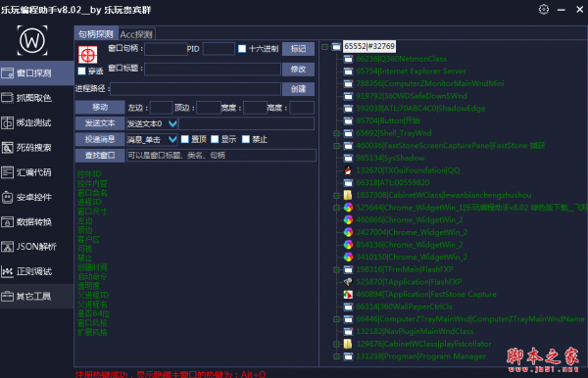Click the 修改 button
Viewport: 588px width, 378px height.
(x=298, y=69)
